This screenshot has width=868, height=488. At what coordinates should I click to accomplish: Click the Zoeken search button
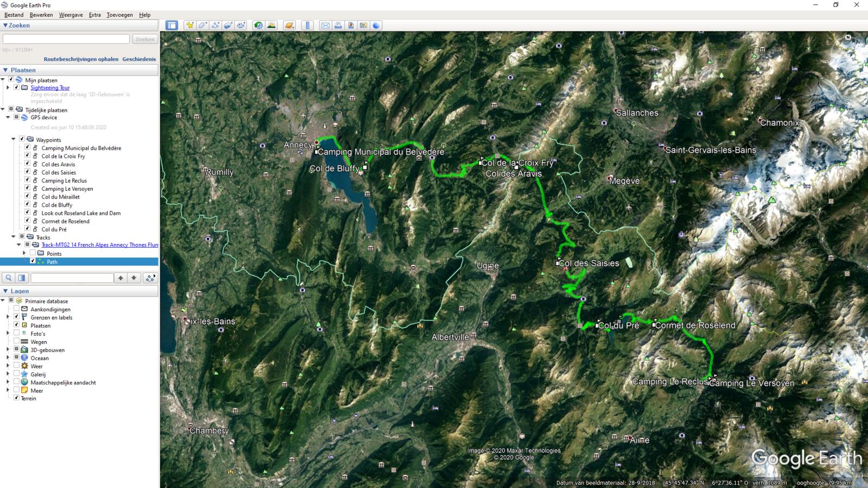[145, 39]
